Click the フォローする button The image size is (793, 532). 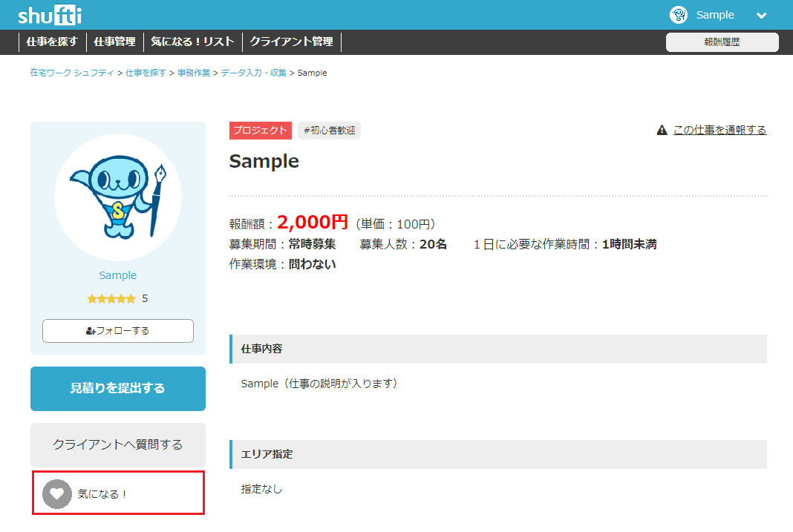(x=118, y=331)
